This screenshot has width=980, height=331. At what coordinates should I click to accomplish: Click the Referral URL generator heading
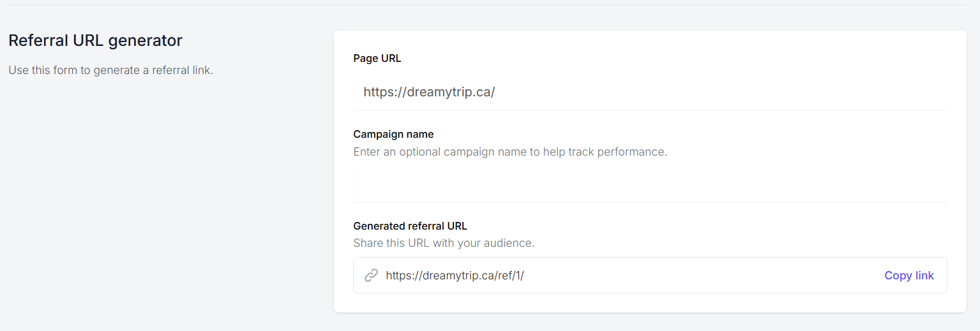click(95, 41)
